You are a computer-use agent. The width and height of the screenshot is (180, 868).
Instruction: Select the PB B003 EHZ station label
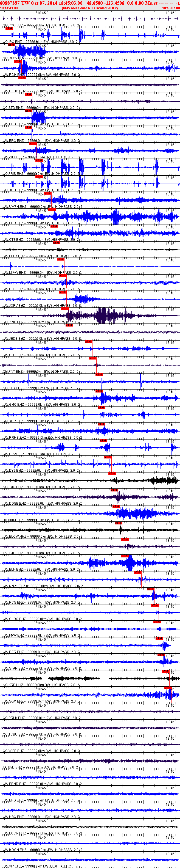[x=13, y=520]
